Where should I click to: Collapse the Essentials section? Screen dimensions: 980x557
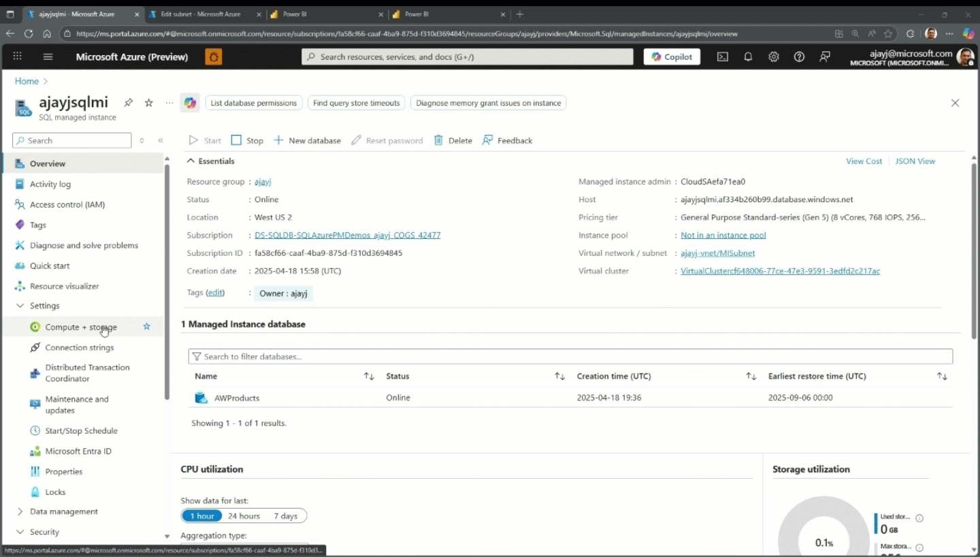[210, 161]
